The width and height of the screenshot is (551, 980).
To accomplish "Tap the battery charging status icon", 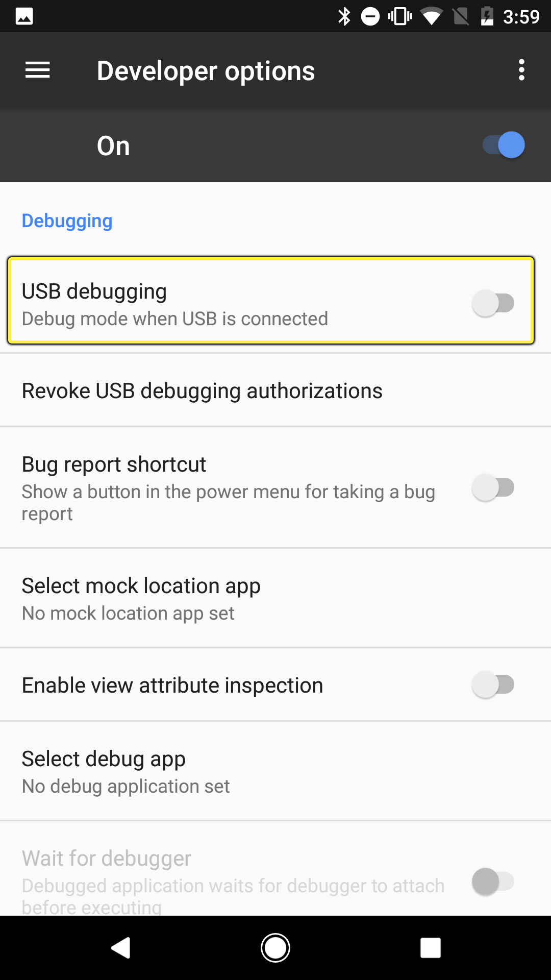I will 487,16.
